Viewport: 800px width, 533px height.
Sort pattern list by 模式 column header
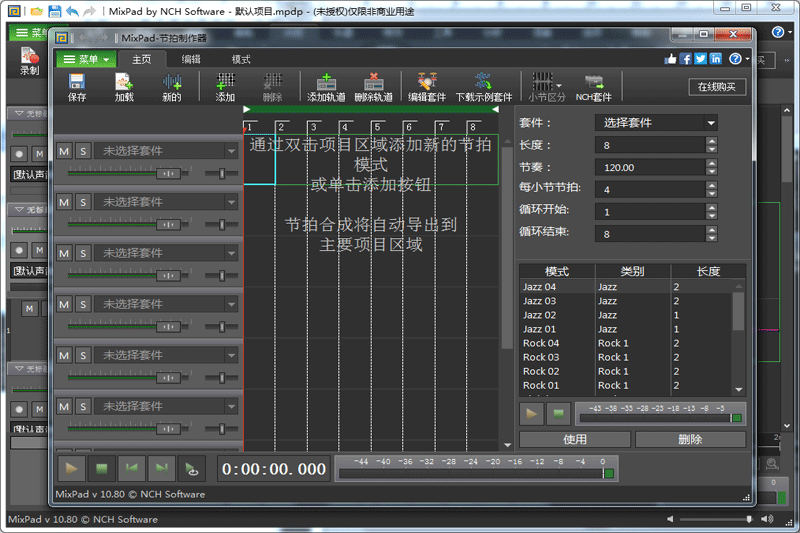coord(557,271)
